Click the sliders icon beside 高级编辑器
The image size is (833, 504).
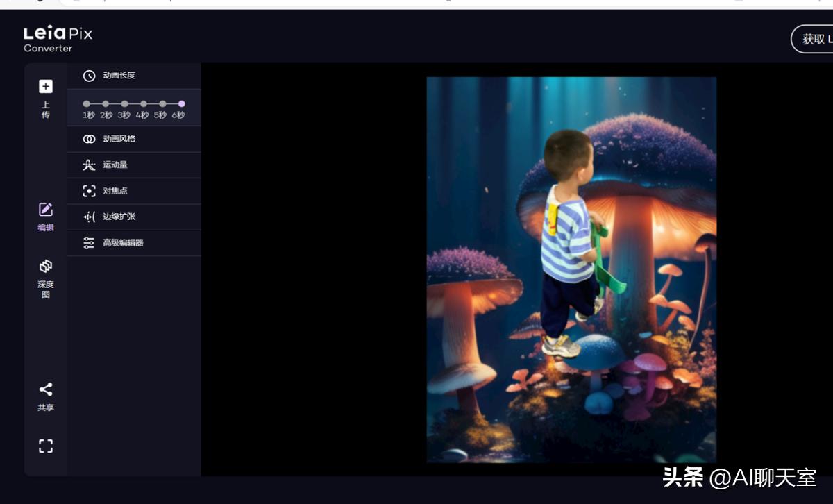89,243
